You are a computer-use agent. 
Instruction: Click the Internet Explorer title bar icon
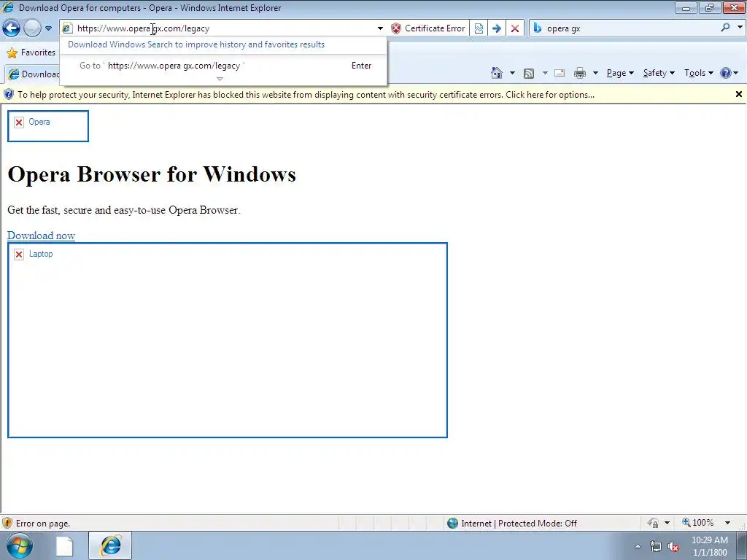point(8,7)
